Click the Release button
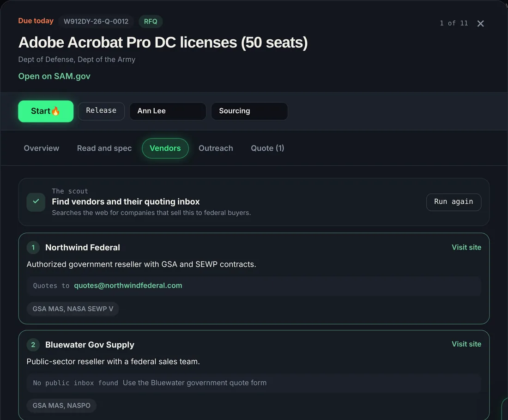The height and width of the screenshot is (420, 508). 101,111
